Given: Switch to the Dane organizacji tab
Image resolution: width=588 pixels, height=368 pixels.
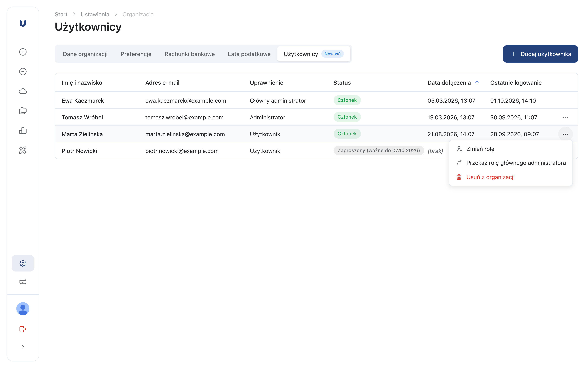Looking at the screenshot, I should [x=85, y=54].
